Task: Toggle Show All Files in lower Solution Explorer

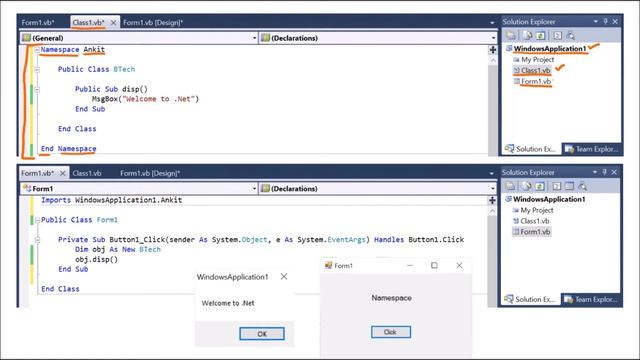Action: click(x=527, y=186)
